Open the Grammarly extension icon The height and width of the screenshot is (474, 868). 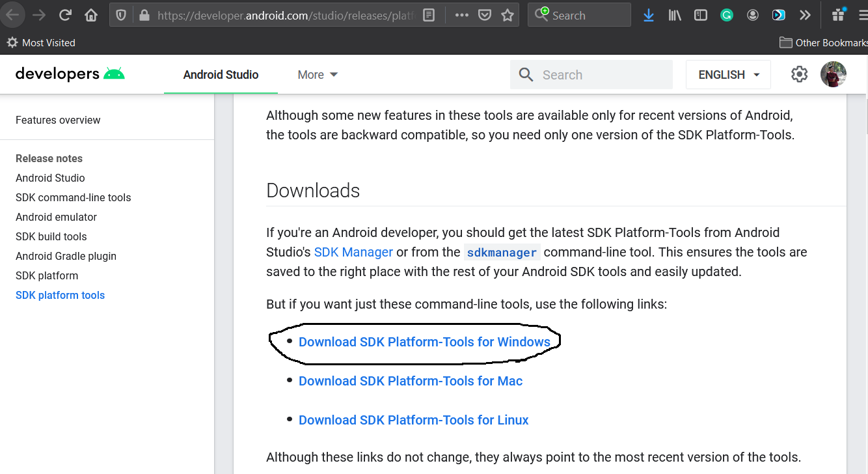[726, 15]
